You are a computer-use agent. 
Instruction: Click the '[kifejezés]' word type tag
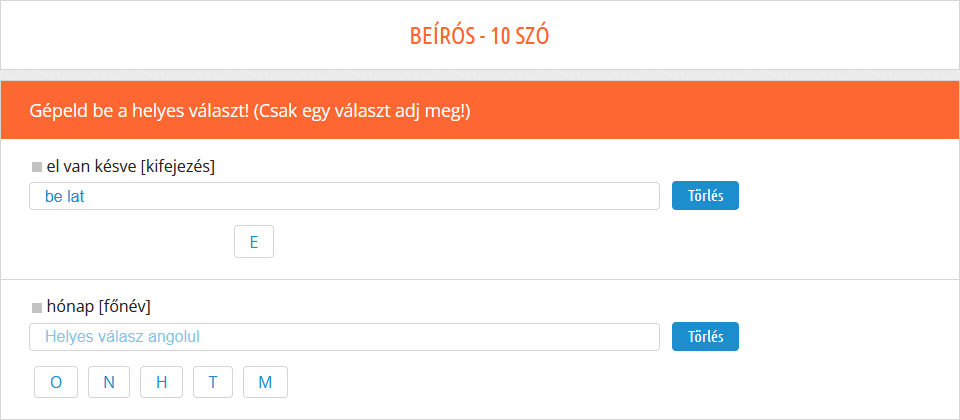[x=179, y=166]
